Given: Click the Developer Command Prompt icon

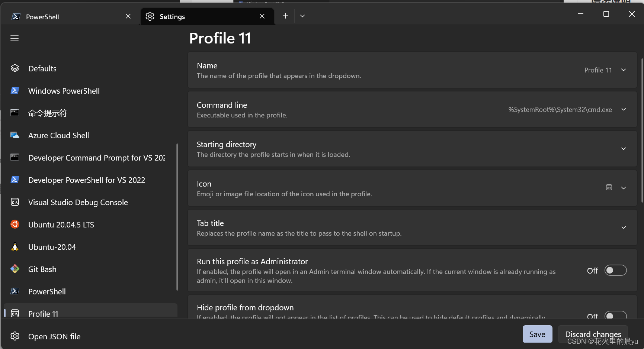Looking at the screenshot, I should tap(15, 157).
